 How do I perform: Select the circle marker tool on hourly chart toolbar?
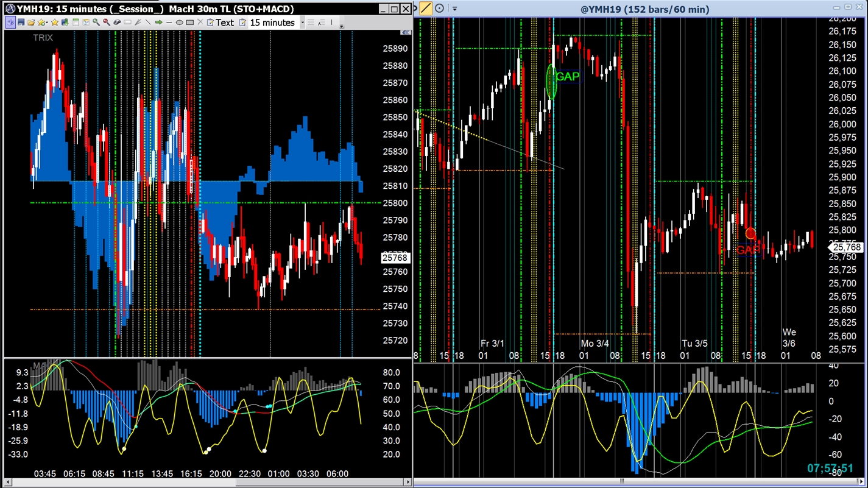pyautogui.click(x=439, y=8)
